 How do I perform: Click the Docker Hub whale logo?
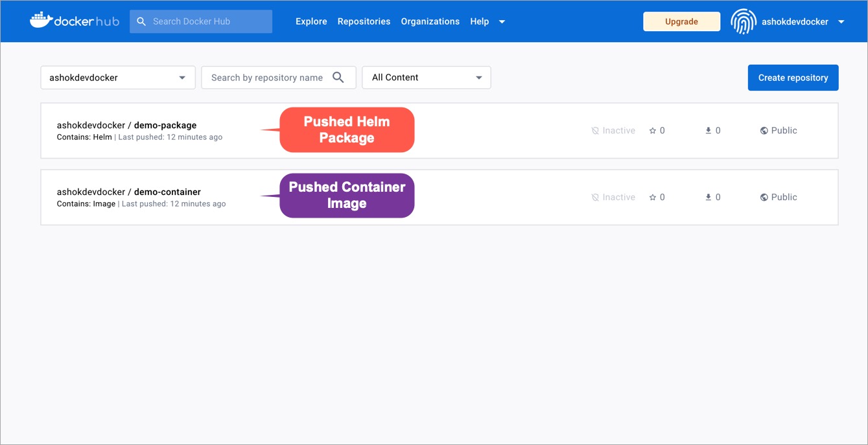(x=40, y=21)
